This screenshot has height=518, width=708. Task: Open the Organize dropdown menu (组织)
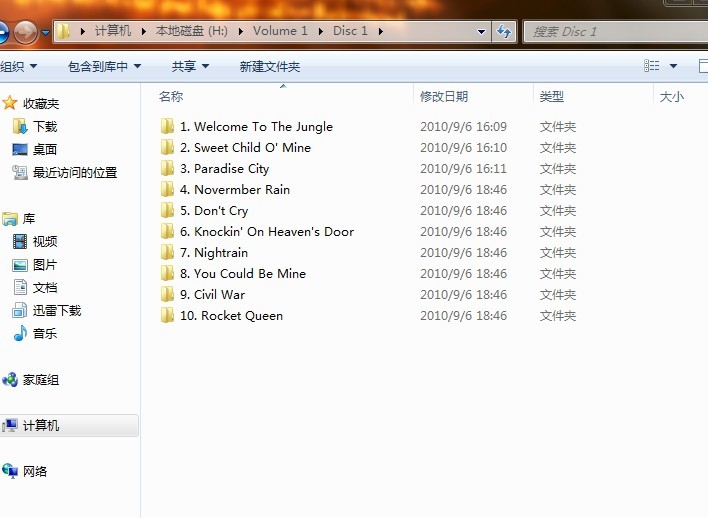19,66
